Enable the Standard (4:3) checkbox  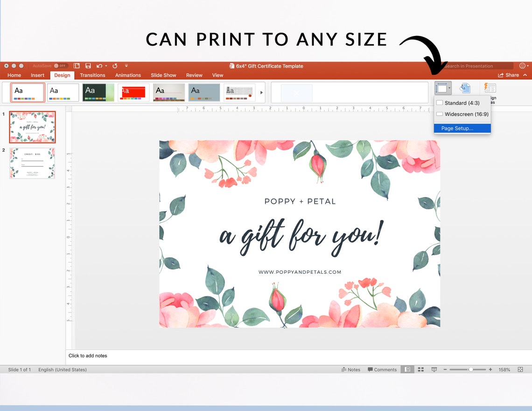(x=439, y=103)
